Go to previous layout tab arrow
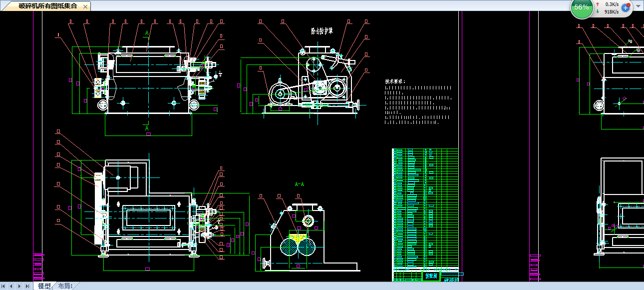The width and height of the screenshot is (644, 290). (x=11, y=286)
